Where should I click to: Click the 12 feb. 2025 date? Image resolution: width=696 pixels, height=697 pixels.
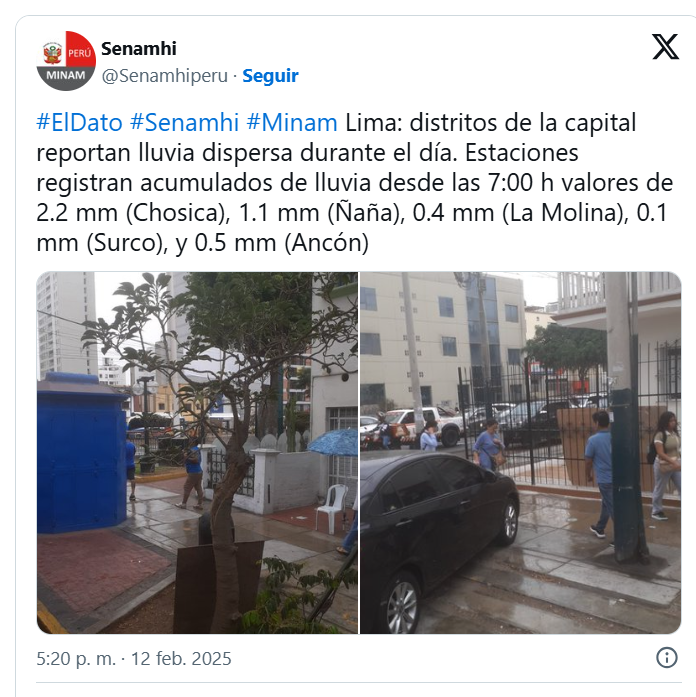click(181, 658)
